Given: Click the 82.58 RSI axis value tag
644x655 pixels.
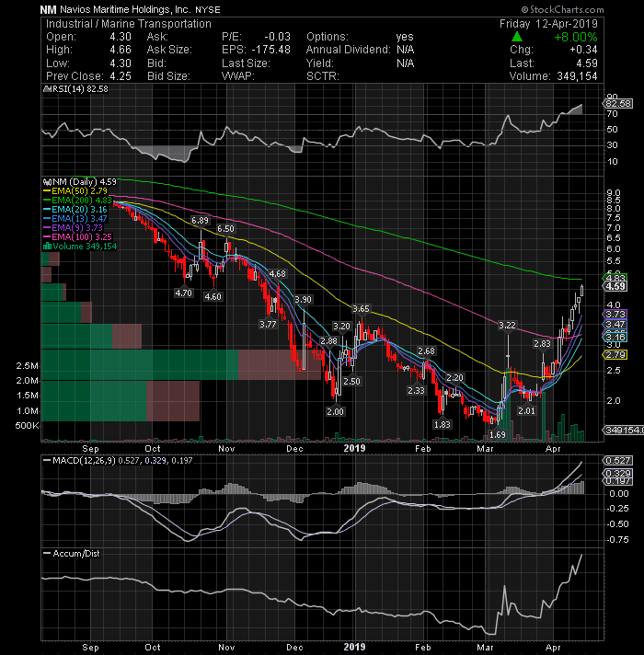Looking at the screenshot, I should pyautogui.click(x=617, y=104).
